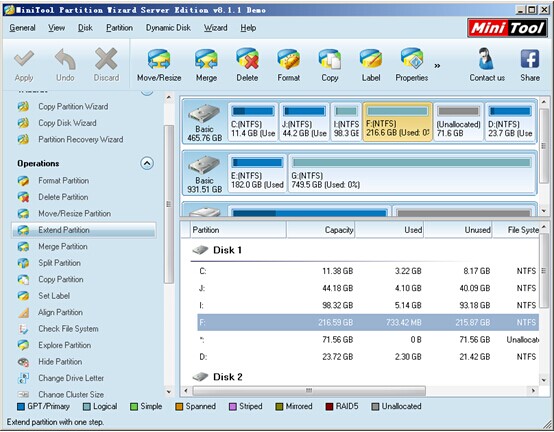Screen dimensions: 554x432
Task: Select the I:(NTFS) partition block
Action: click(346, 122)
